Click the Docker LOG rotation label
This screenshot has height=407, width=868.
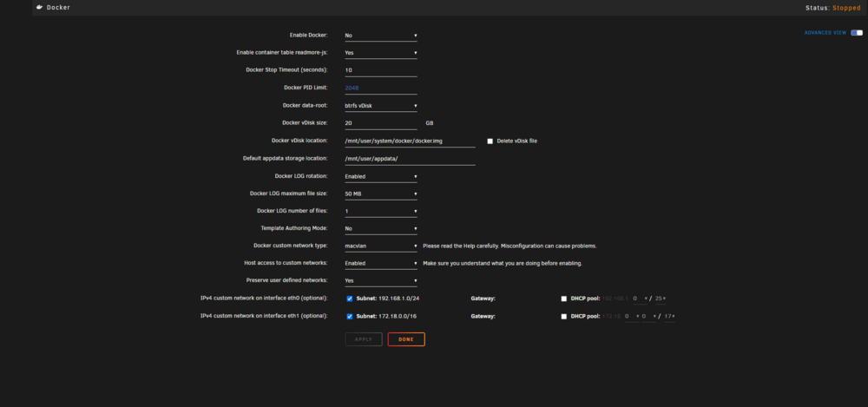(x=301, y=176)
